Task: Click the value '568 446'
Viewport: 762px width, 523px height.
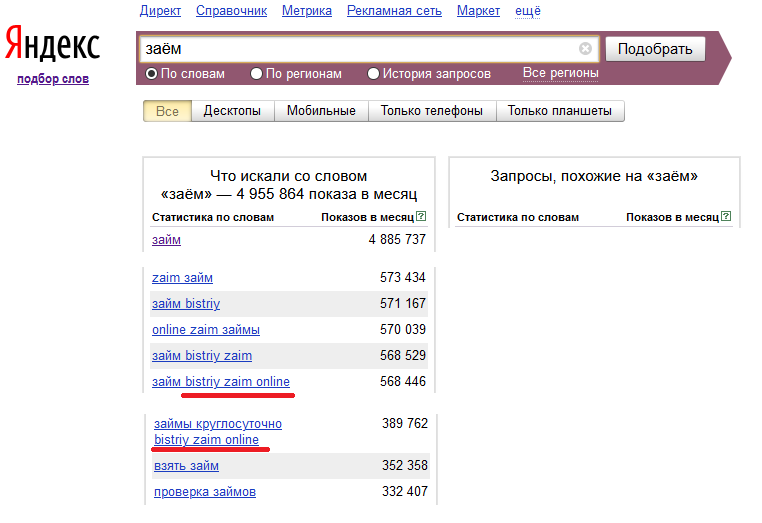Action: pos(403,382)
